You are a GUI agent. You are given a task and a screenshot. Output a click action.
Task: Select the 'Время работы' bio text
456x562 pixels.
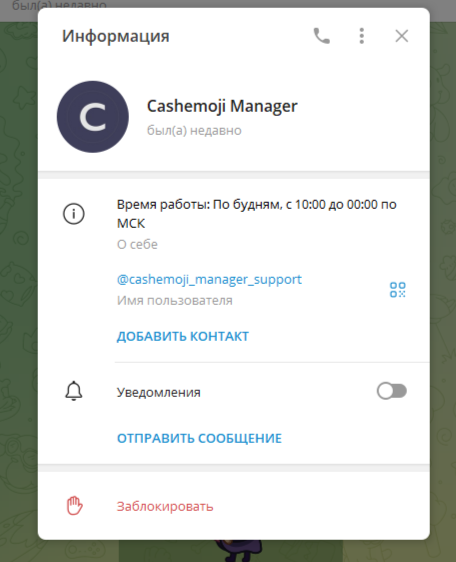(x=257, y=214)
